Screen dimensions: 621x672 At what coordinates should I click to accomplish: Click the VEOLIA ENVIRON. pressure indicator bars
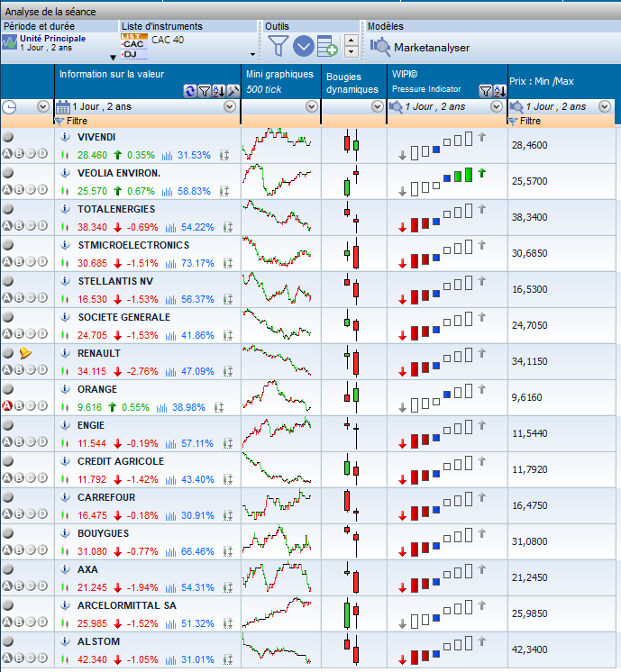pyautogui.click(x=442, y=181)
